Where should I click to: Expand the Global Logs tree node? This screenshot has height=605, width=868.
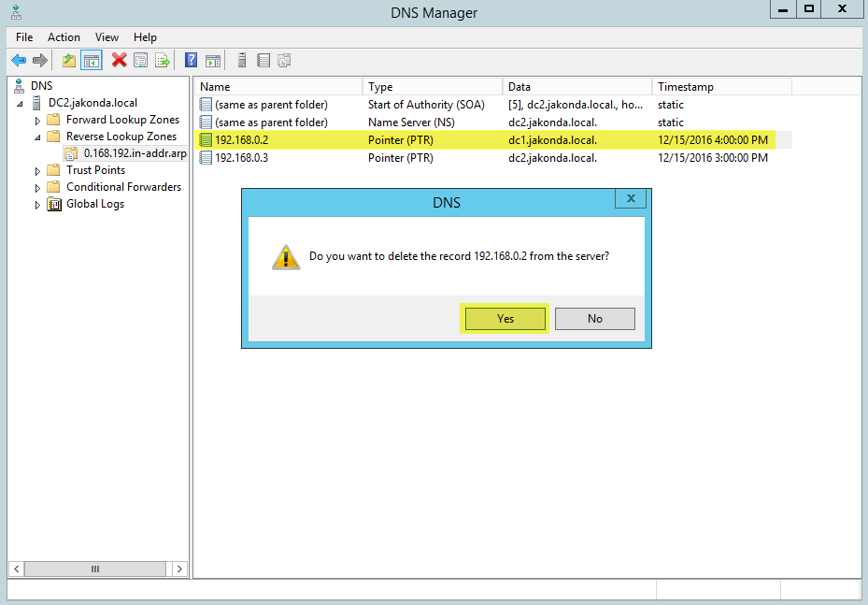(38, 205)
